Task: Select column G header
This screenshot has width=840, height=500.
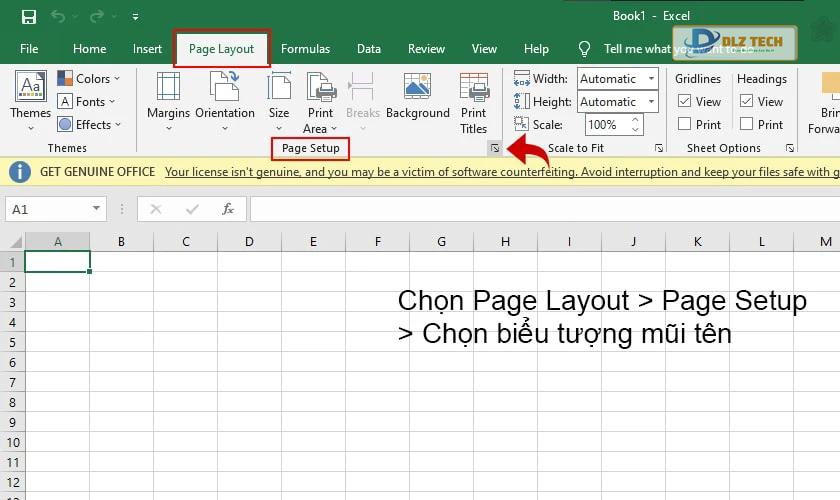Action: pos(441,242)
